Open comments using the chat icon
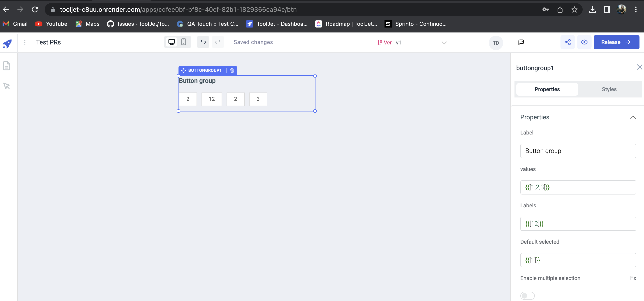The width and height of the screenshot is (644, 301). pyautogui.click(x=521, y=42)
